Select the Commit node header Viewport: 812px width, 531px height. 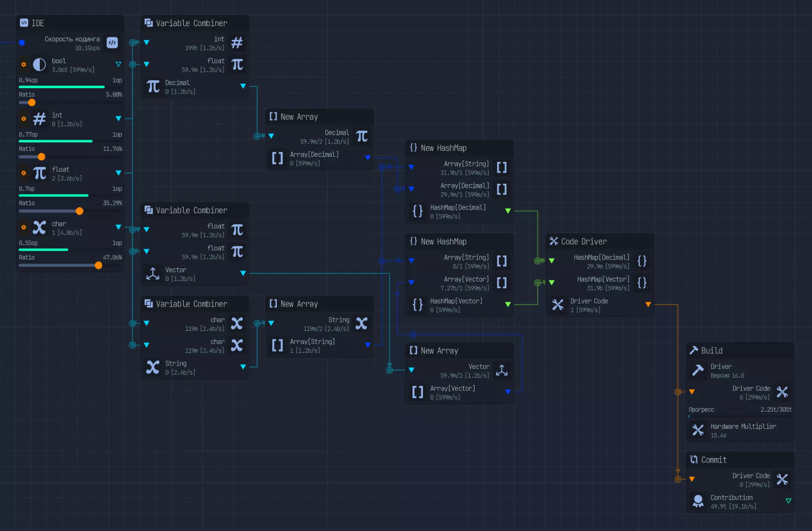point(713,460)
